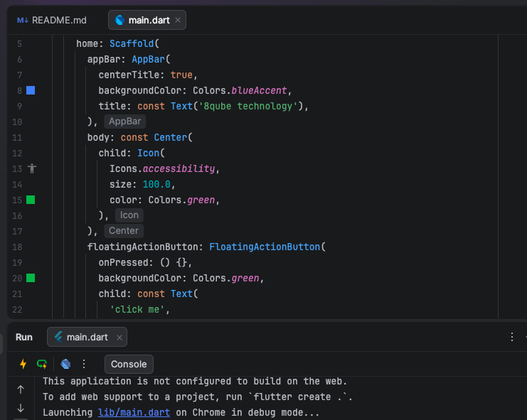Click the up arrow in console sidebar
The width and height of the screenshot is (527, 420).
point(21,389)
